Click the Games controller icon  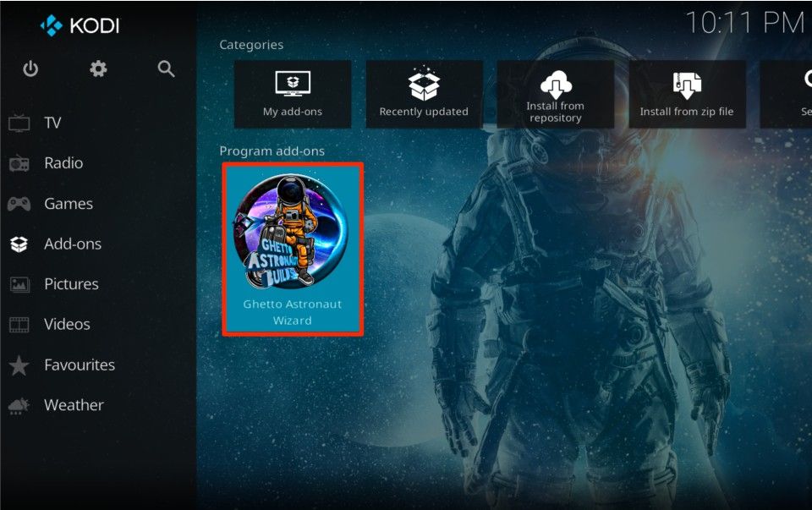[x=19, y=204]
